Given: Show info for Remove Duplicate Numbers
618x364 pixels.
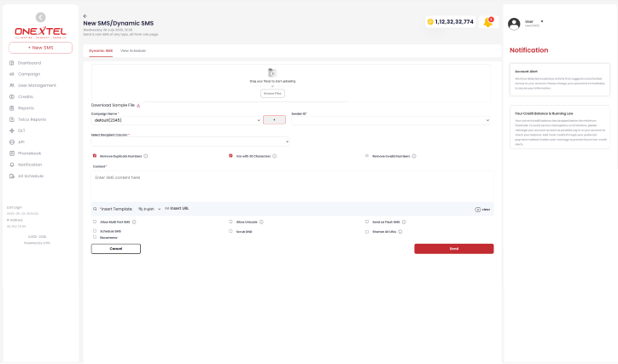Looking at the screenshot, I should point(146,156).
